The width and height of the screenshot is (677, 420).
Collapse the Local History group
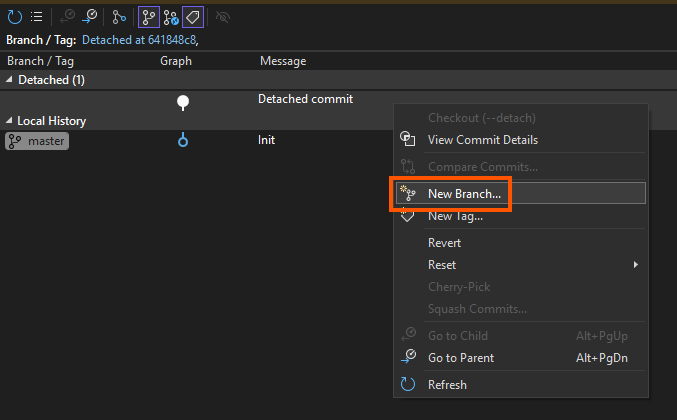click(x=9, y=121)
